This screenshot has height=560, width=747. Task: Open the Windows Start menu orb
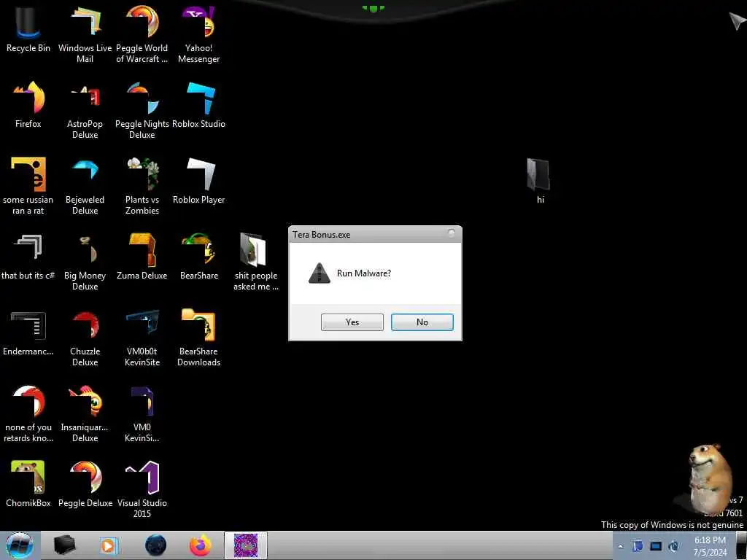point(20,545)
